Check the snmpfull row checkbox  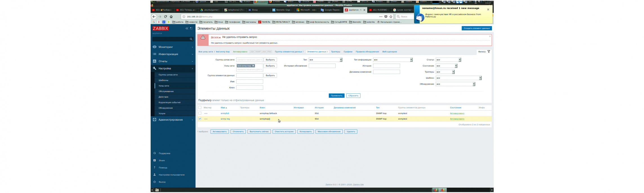(200, 113)
